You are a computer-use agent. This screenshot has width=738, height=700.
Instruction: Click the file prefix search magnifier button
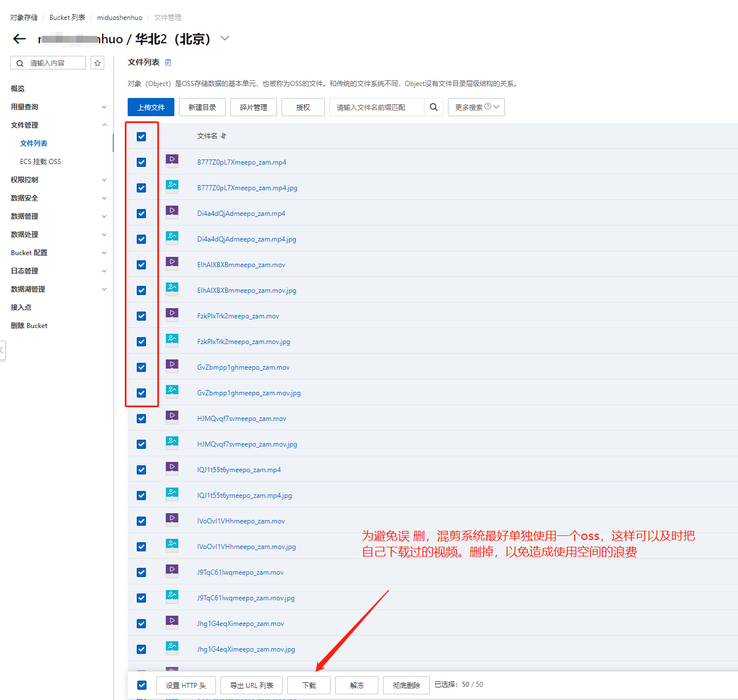pos(434,107)
